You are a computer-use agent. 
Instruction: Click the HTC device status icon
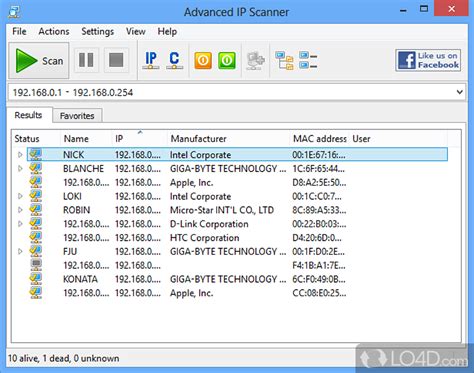coord(36,237)
